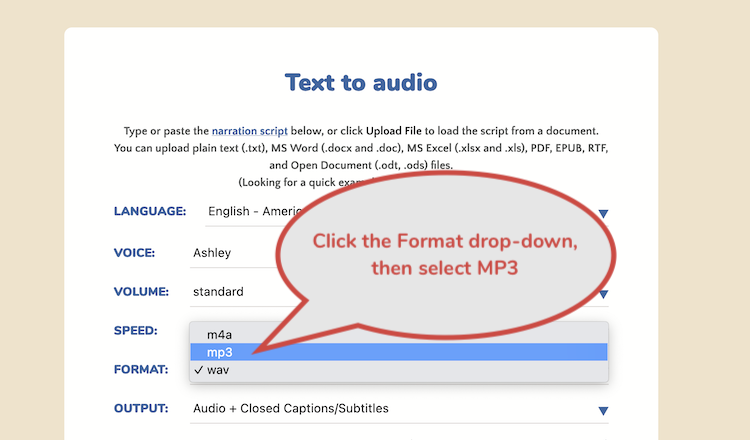Click the Language value 'English - American'

(x=255, y=211)
